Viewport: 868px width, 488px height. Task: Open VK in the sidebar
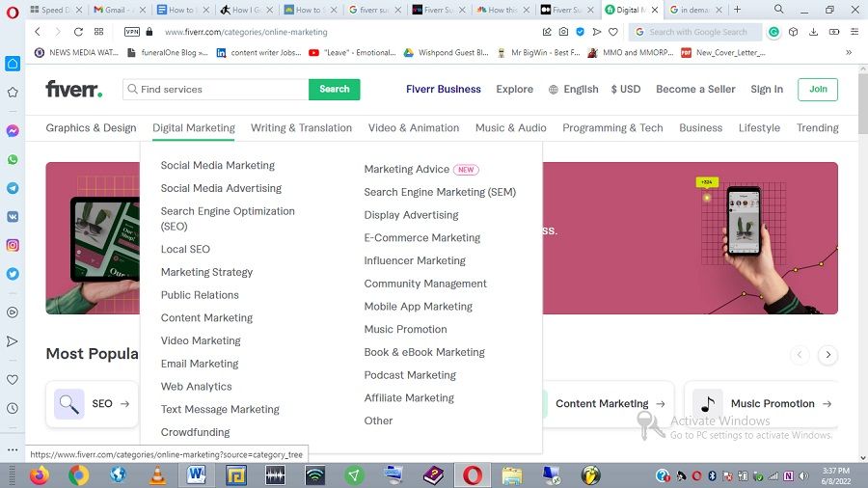coord(13,217)
